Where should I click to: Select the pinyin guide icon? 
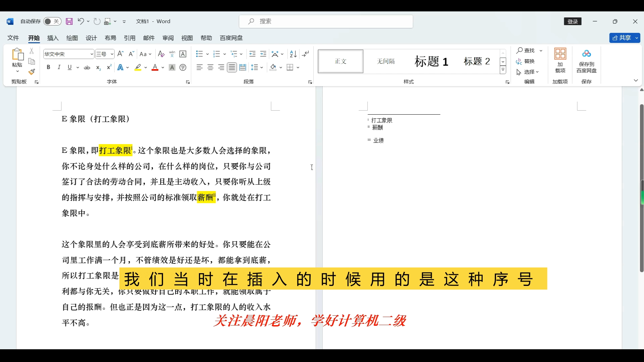172,54
